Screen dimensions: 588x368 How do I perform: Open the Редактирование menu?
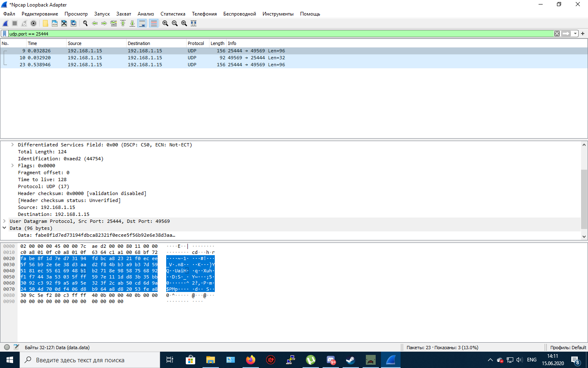click(40, 14)
